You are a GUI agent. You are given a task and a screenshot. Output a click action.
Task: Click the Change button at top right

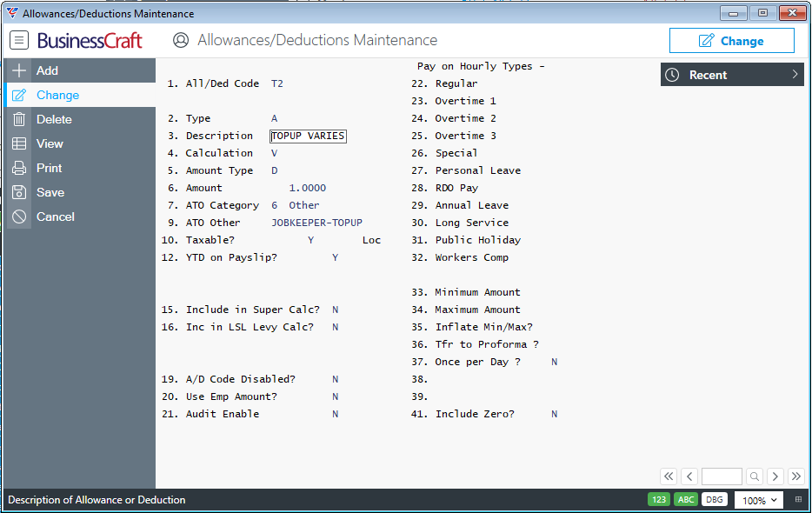[732, 40]
